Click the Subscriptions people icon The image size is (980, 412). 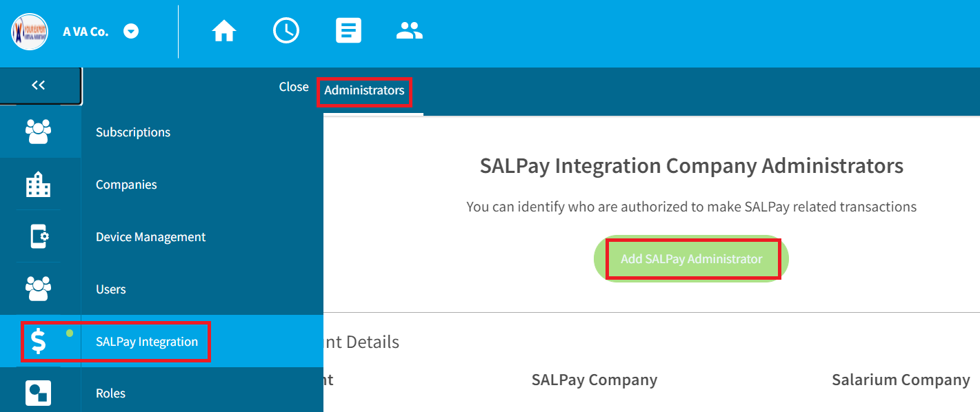[39, 132]
